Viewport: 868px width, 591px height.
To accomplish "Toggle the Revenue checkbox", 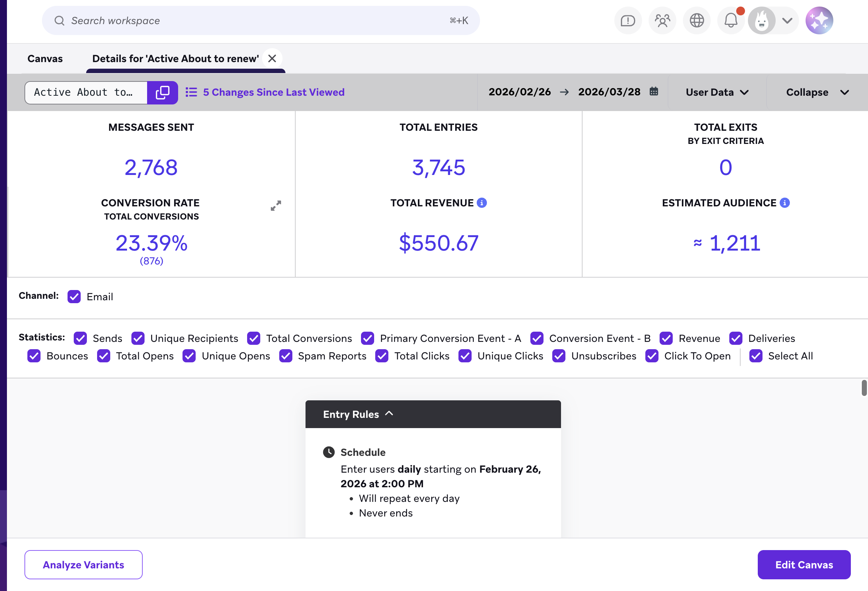I will coord(666,338).
